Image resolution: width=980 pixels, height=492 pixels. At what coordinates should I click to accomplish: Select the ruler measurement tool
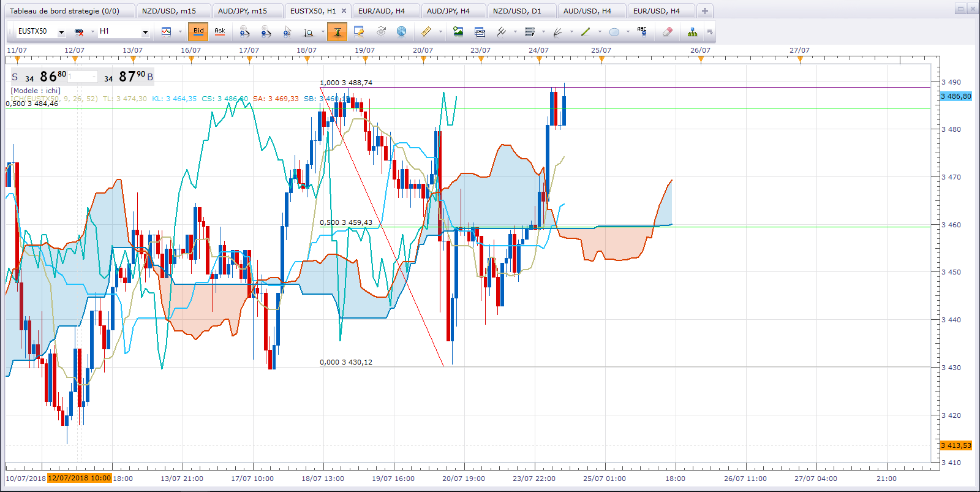tap(426, 32)
